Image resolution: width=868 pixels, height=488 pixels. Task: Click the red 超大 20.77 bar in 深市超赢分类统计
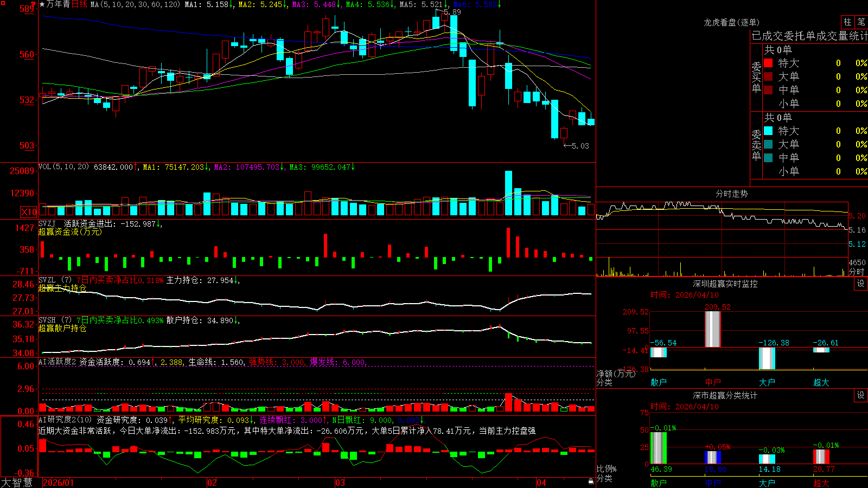click(821, 457)
